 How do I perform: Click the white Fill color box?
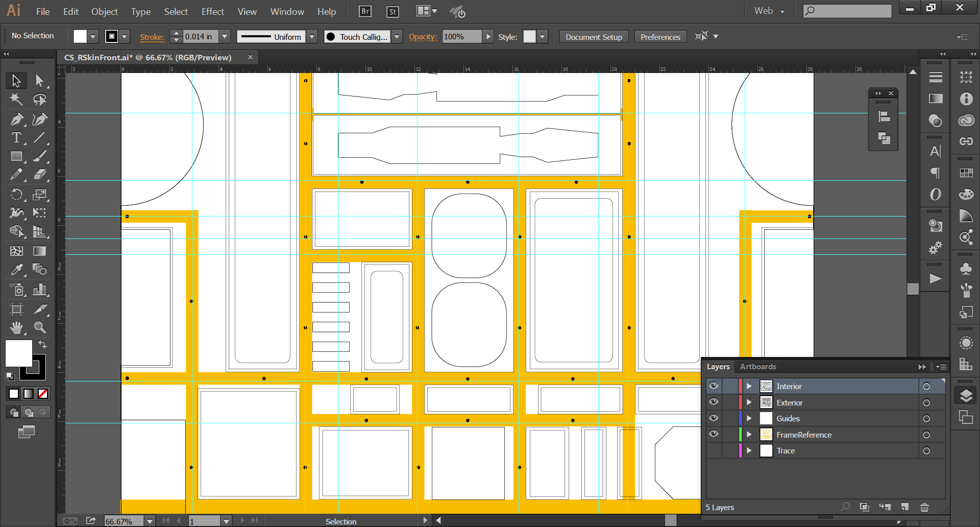coord(19,353)
